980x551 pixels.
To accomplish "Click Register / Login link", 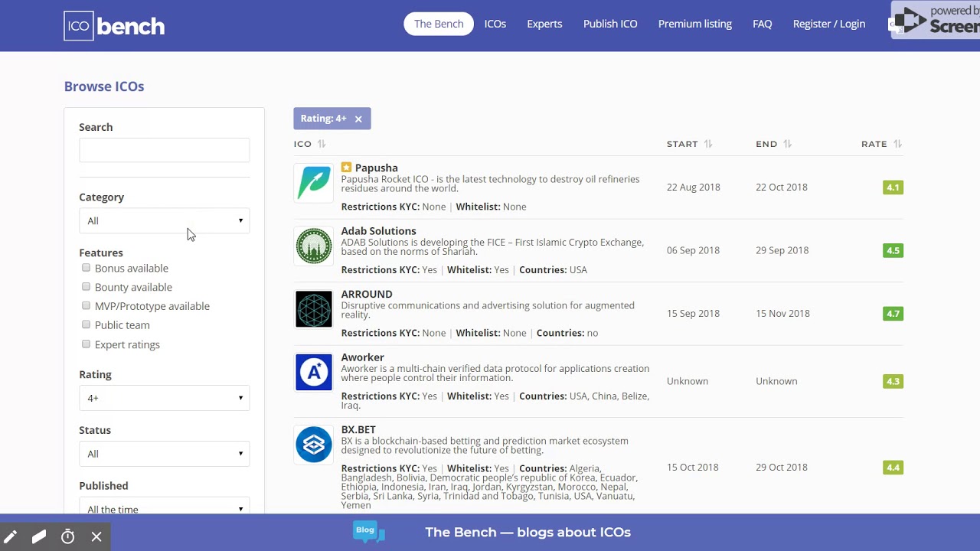I will 829,24.
